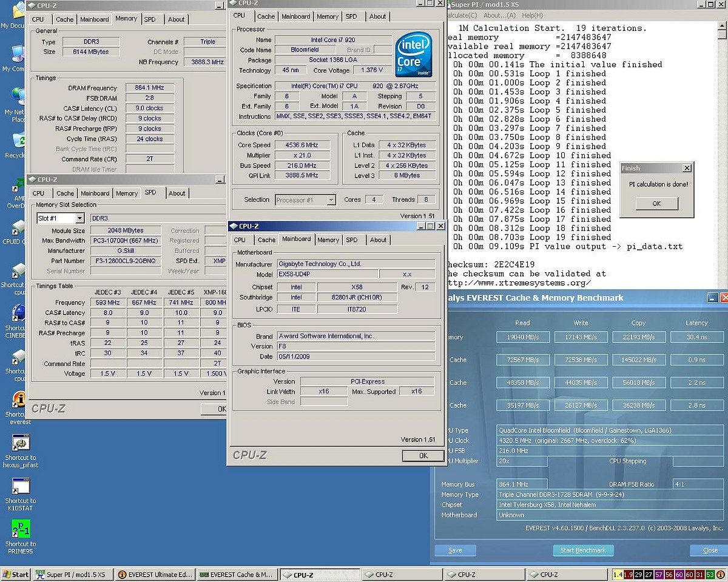This screenshot has height=582, width=728.
Task: Click the Intel Core i7 logo in CPU-Z
Action: click(414, 55)
